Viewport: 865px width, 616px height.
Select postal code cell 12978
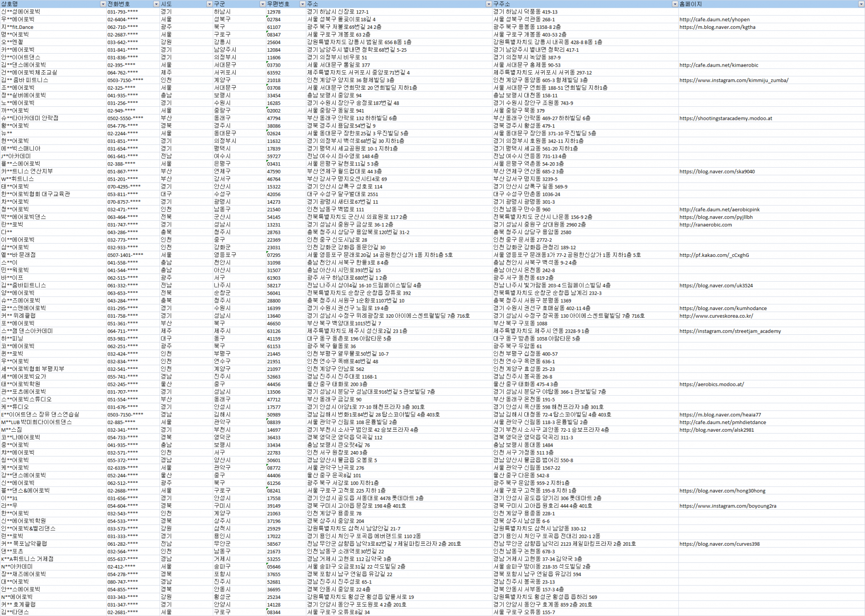click(274, 12)
